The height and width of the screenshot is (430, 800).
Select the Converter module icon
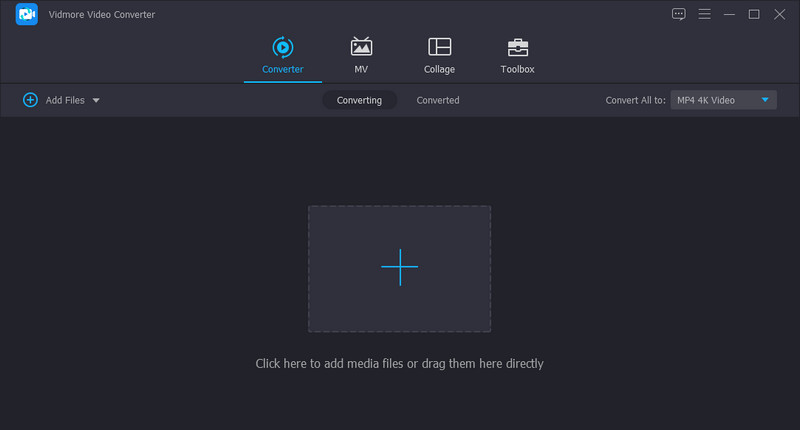point(283,47)
